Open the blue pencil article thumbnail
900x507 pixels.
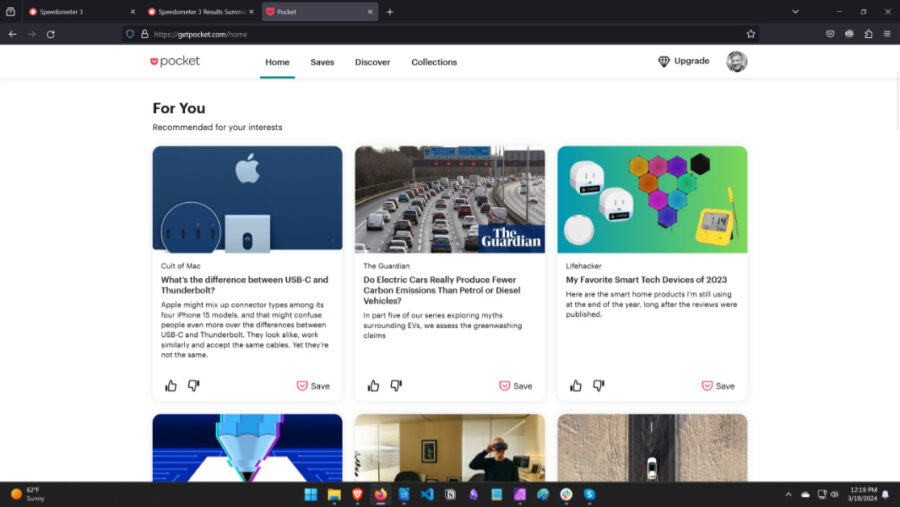[247, 448]
